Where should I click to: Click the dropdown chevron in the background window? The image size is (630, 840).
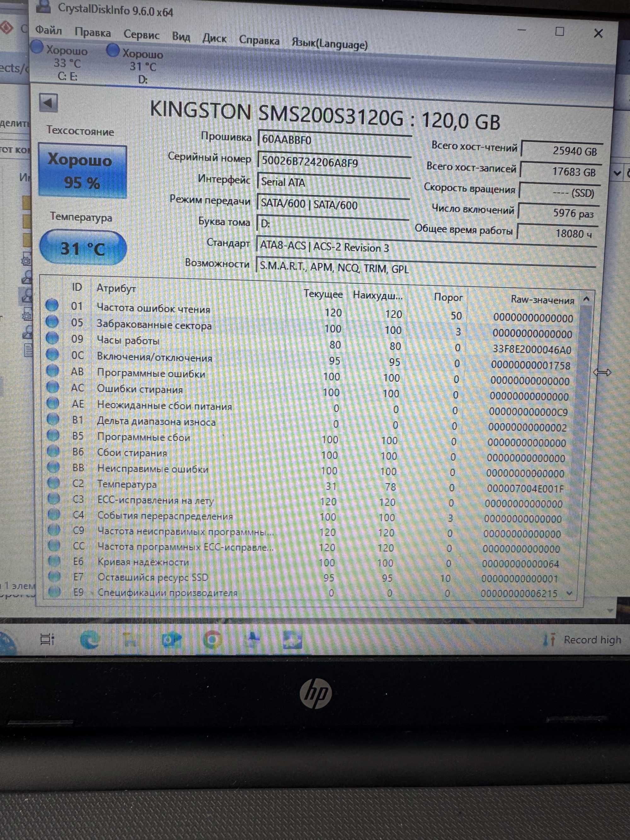pos(617,173)
